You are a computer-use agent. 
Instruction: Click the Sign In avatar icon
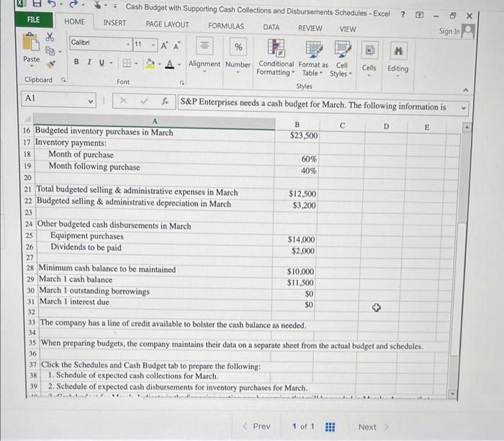pos(468,32)
